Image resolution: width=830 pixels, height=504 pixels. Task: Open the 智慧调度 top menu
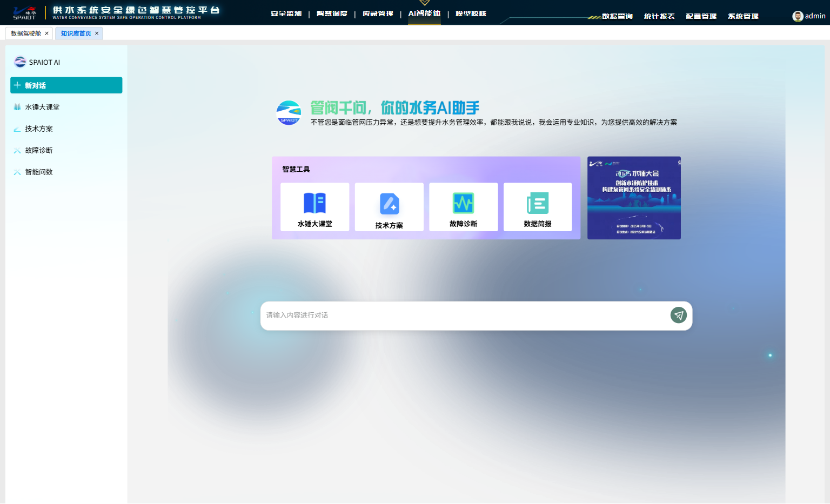332,14
